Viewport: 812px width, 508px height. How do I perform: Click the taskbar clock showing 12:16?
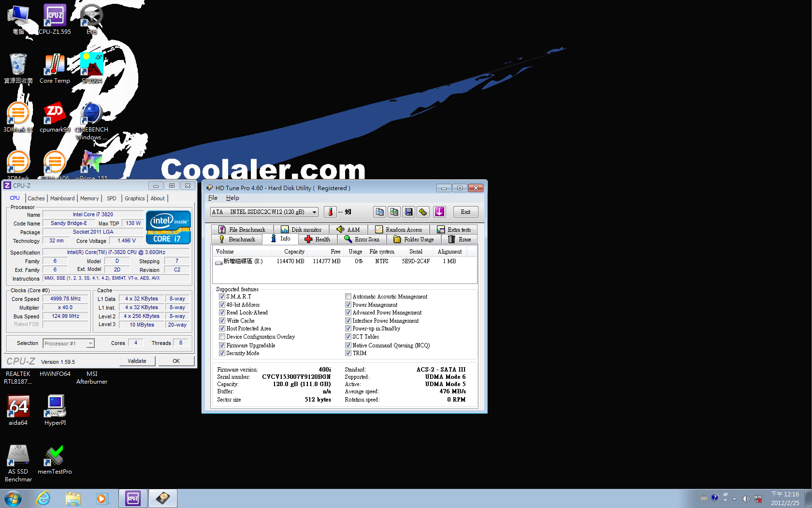785,499
